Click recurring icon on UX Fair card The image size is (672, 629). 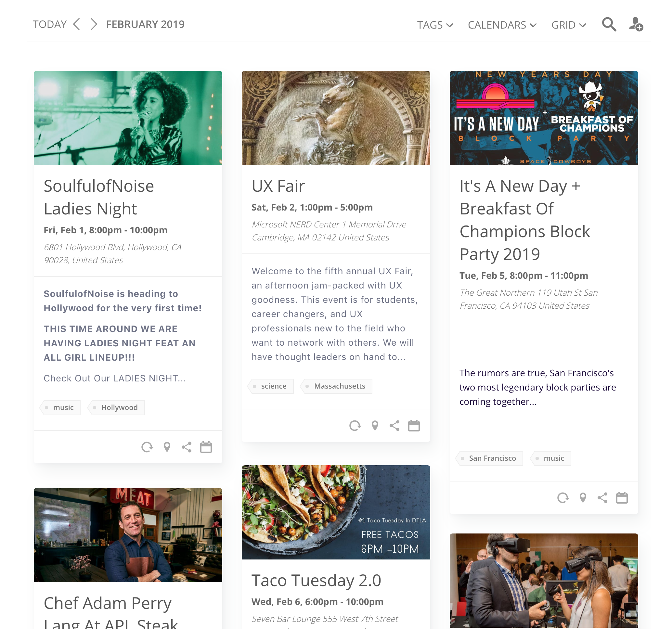coord(355,426)
